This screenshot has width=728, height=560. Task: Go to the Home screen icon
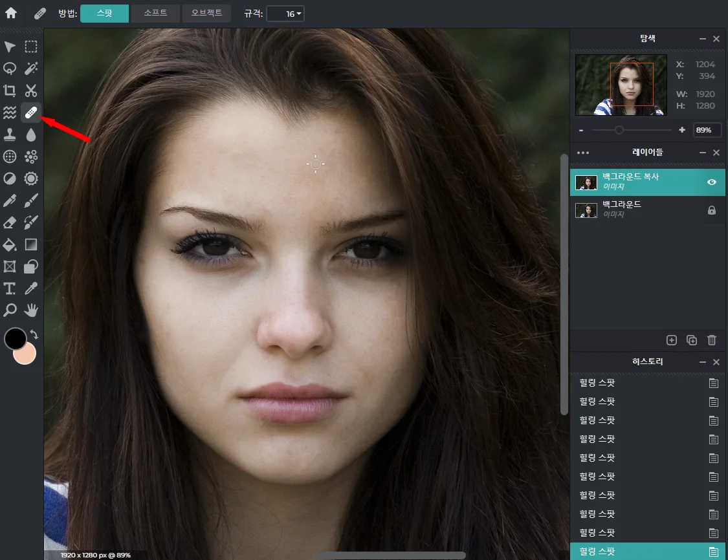11,13
